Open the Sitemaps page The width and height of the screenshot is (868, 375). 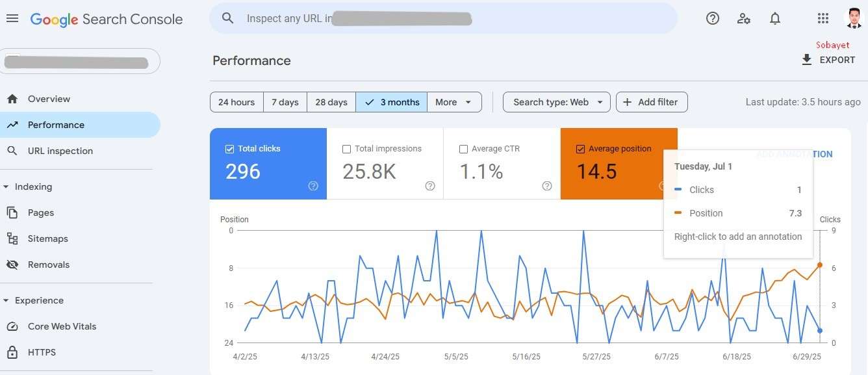(47, 239)
